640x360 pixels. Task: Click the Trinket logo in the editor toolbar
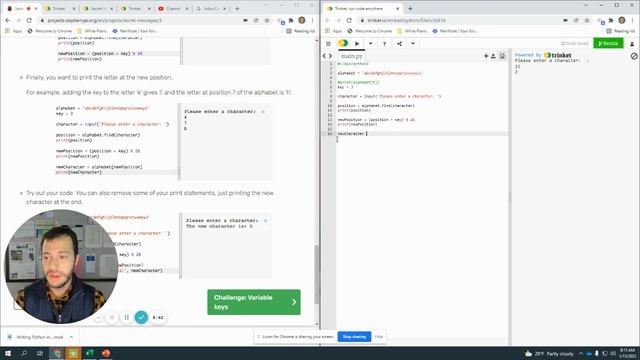coord(343,43)
